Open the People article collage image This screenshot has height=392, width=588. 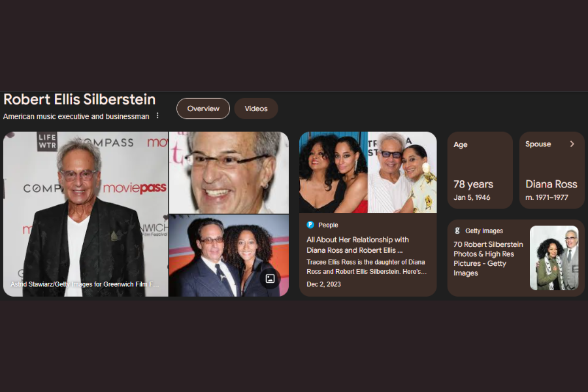pos(368,172)
